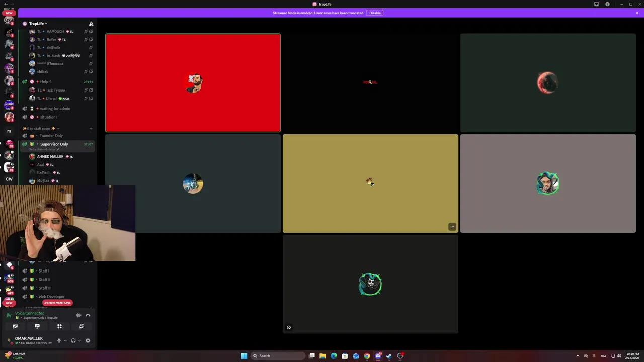Open output device options arrow beside headphones
Image resolution: width=644 pixels, height=362 pixels.
point(79,341)
